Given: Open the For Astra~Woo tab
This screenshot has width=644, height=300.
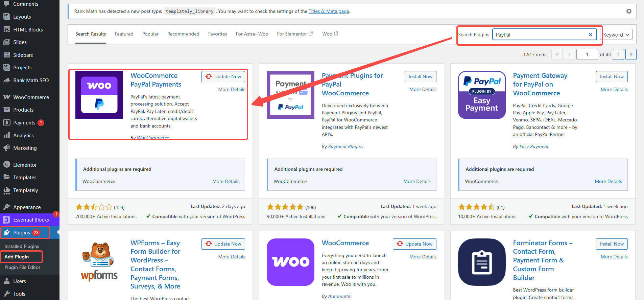Looking at the screenshot, I should 252,34.
